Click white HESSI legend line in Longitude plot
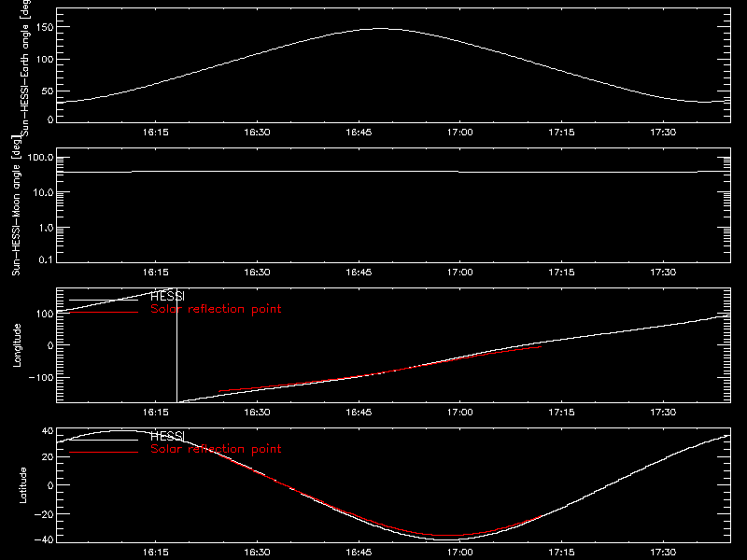This screenshot has height=560, width=747. (104, 300)
